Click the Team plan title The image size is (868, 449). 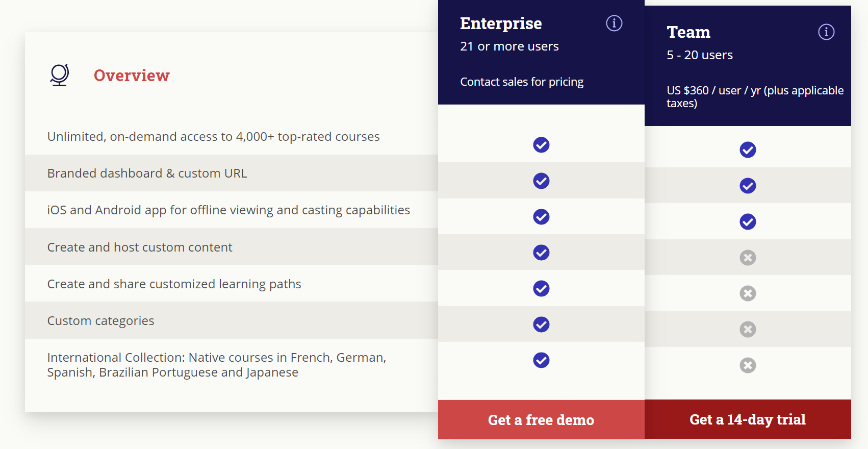688,32
